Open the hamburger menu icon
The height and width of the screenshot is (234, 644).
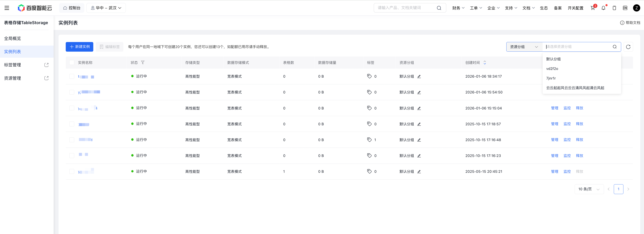point(7,8)
